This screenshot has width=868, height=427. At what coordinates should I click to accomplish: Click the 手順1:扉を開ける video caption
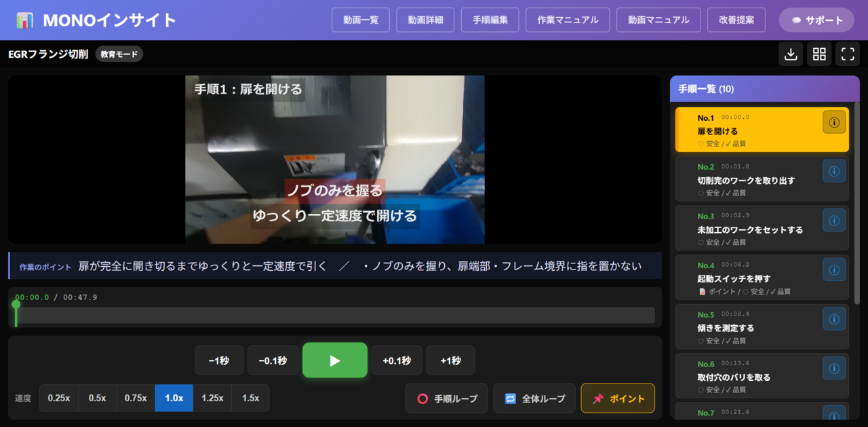pos(248,89)
